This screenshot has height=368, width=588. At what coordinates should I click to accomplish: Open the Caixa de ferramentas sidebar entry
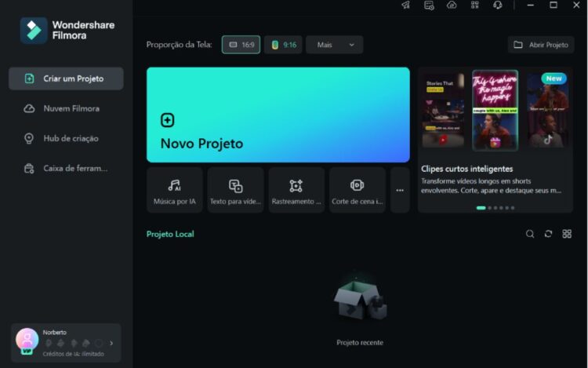66,169
